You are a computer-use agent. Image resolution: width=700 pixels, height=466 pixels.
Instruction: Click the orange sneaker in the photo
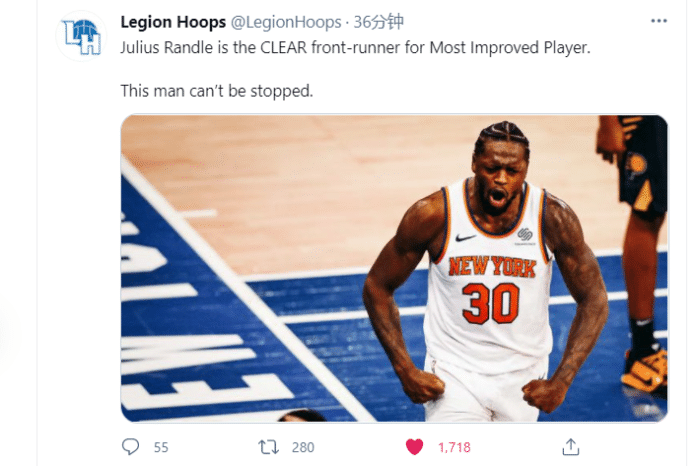pos(645,369)
